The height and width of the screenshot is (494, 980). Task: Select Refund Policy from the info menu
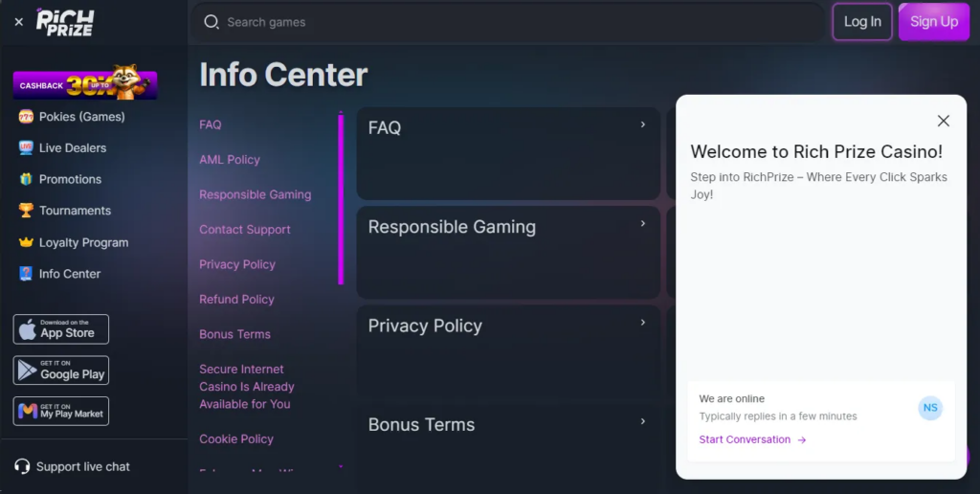pyautogui.click(x=236, y=300)
